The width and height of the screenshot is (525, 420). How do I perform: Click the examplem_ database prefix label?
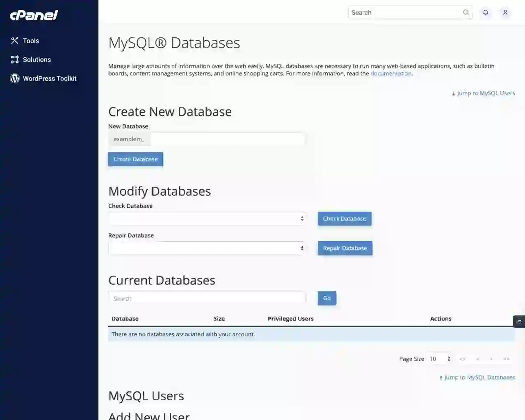(x=129, y=139)
